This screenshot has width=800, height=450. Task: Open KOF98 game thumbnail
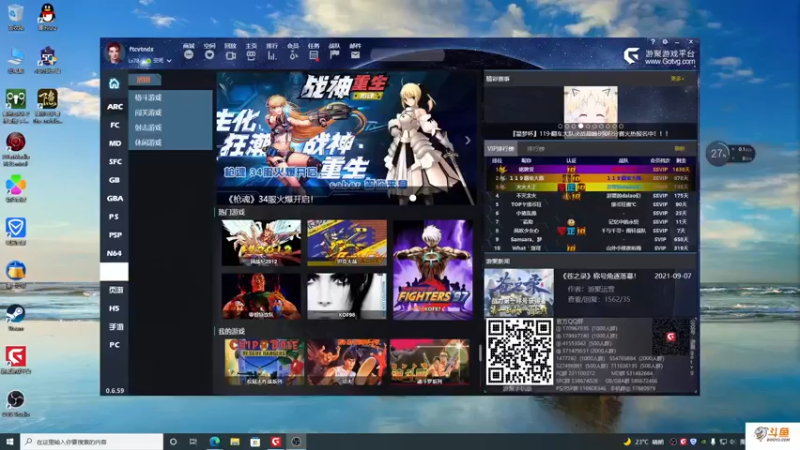(347, 296)
